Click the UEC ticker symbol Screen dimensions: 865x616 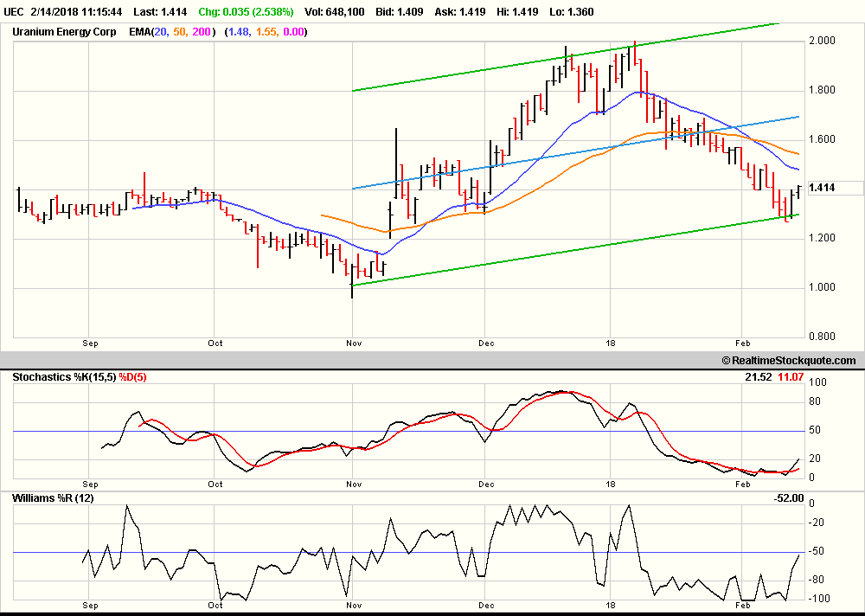[x=16, y=13]
